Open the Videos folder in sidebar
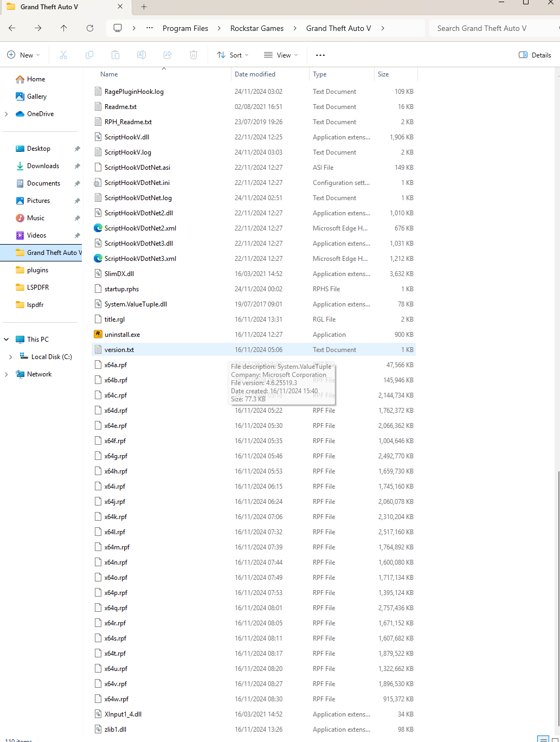560x742 pixels. (36, 235)
